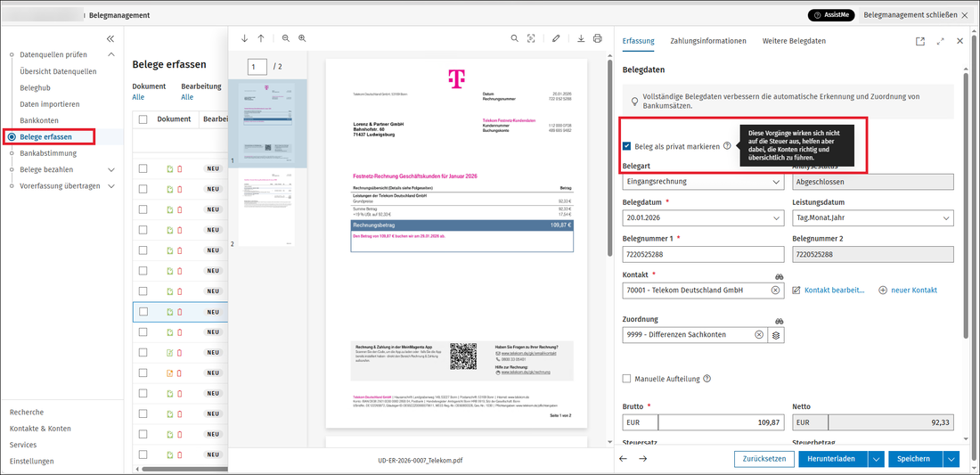
Task: Open Herunterladen split-button arrow
Action: click(877, 459)
